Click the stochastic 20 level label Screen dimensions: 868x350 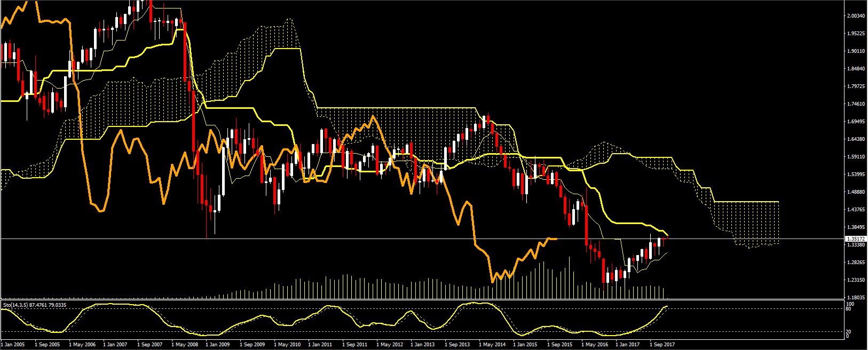(x=849, y=332)
